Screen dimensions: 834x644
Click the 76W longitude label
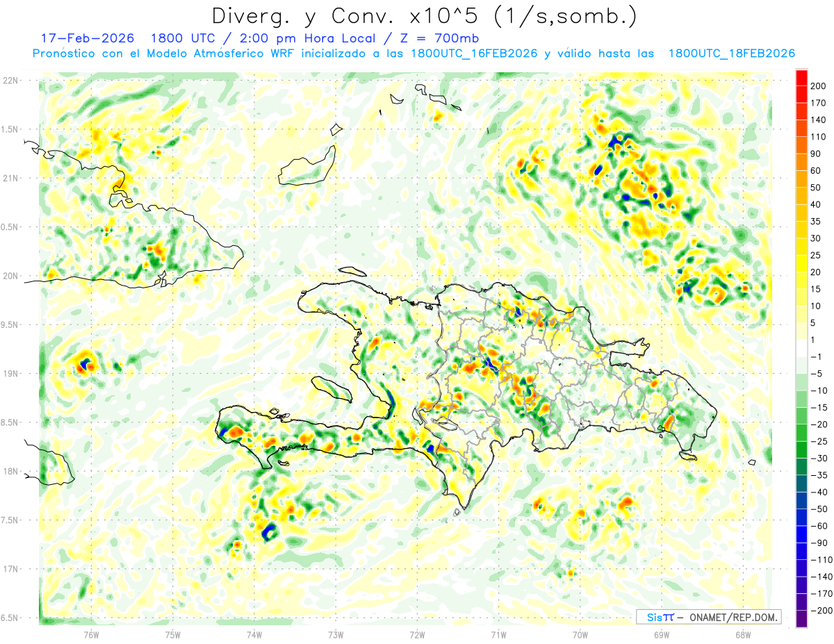pyautogui.click(x=91, y=634)
